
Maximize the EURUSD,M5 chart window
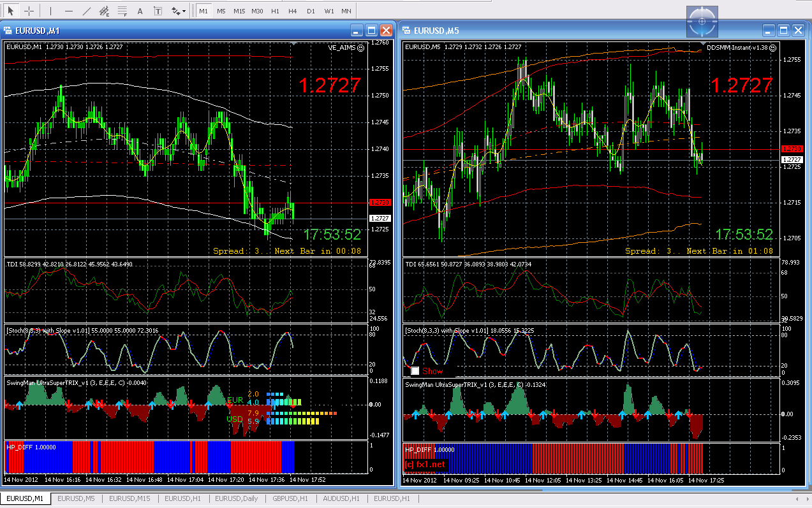(784, 30)
